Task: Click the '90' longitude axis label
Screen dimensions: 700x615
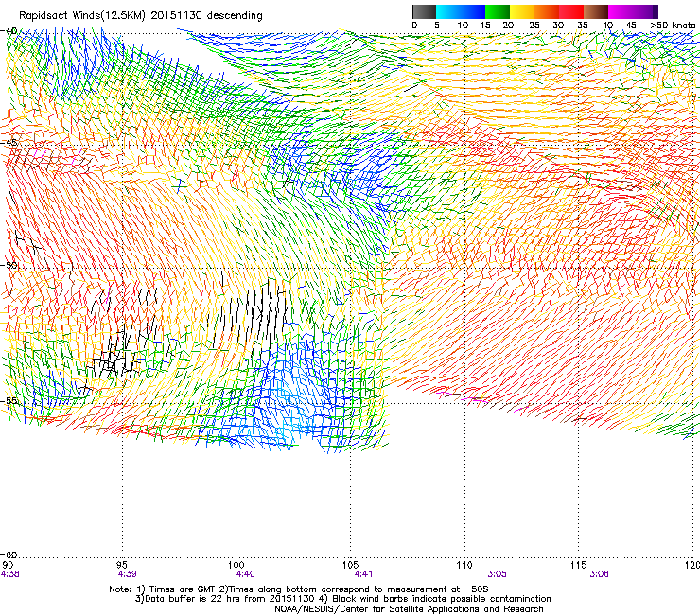Action: tap(8, 565)
